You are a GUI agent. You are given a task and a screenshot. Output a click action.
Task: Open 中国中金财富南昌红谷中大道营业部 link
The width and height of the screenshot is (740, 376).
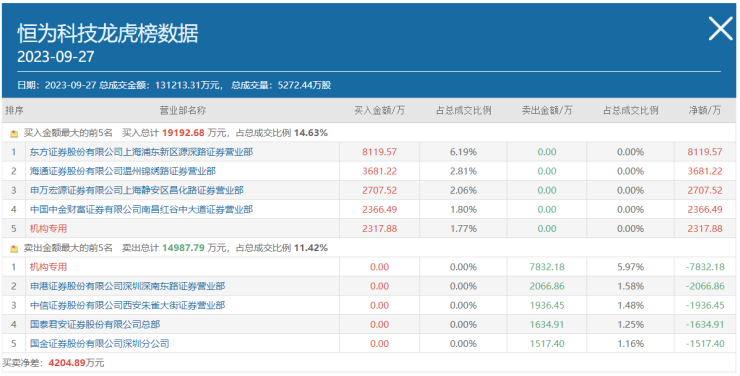[x=141, y=209]
